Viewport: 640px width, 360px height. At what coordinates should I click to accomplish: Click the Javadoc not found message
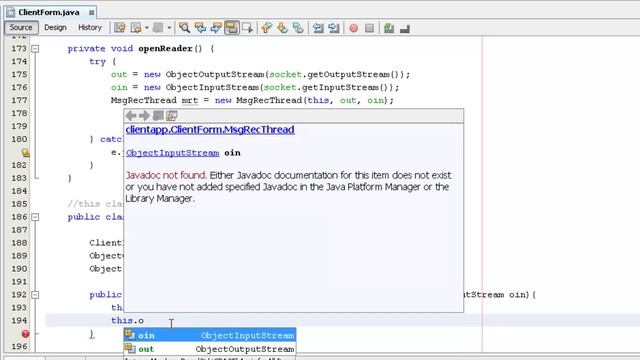166,176
